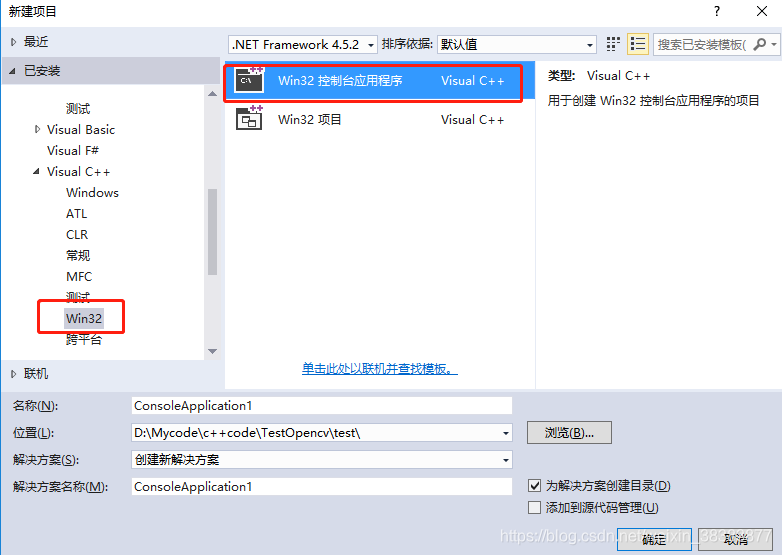The height and width of the screenshot is (555, 782).
Task: Select the MFC category
Action: 79,276
